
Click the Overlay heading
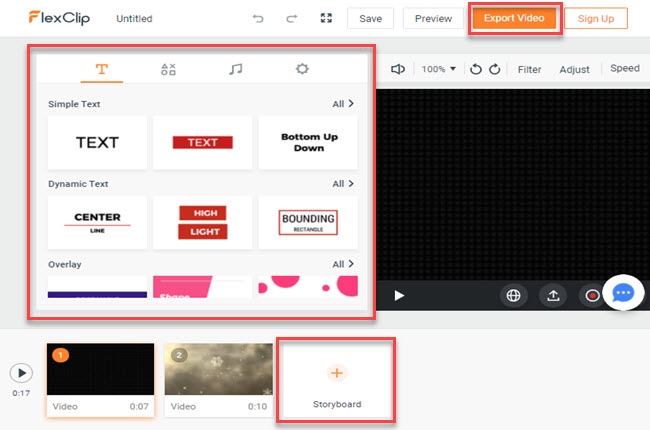pyautogui.click(x=65, y=265)
